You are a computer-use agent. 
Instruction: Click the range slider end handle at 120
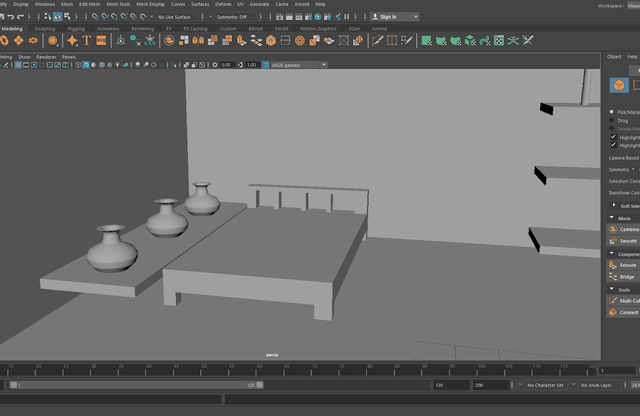click(260, 385)
